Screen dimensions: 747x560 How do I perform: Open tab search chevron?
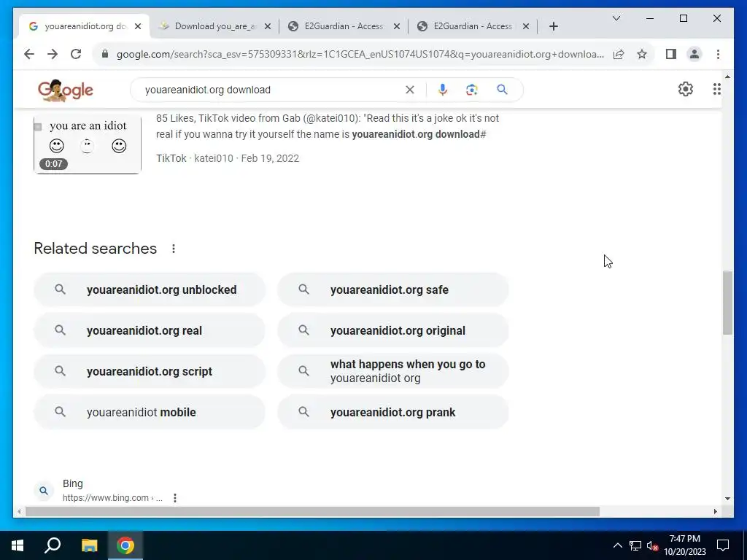pos(616,18)
